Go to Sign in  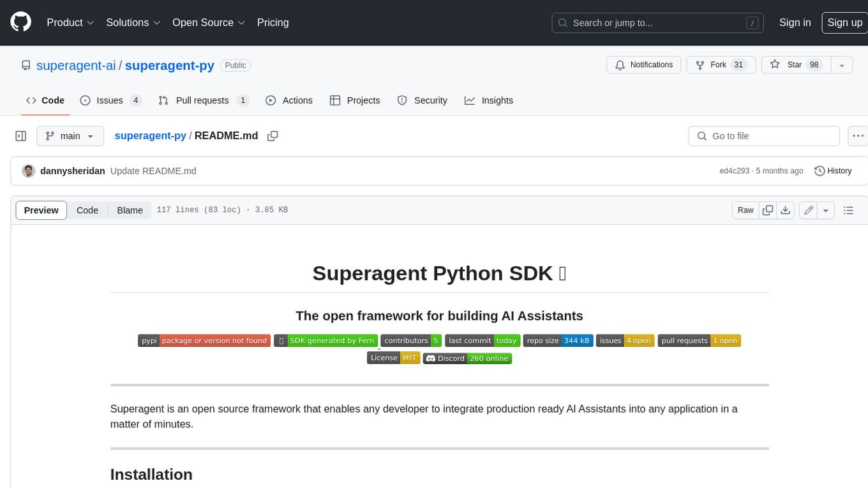[x=795, y=22]
